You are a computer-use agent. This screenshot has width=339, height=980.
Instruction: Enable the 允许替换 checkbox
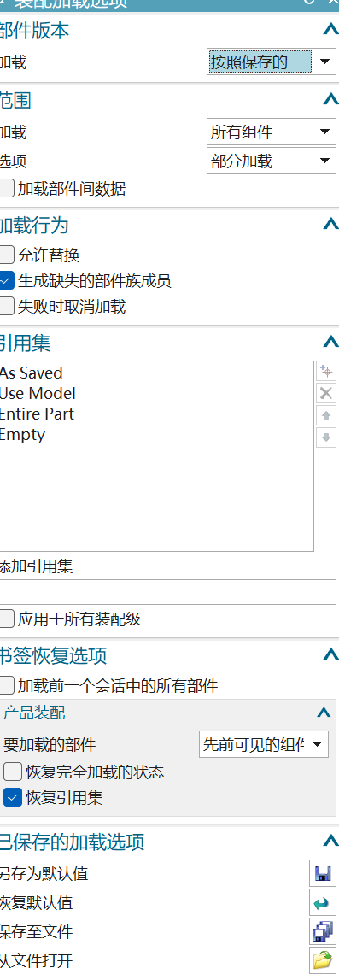click(x=7, y=255)
